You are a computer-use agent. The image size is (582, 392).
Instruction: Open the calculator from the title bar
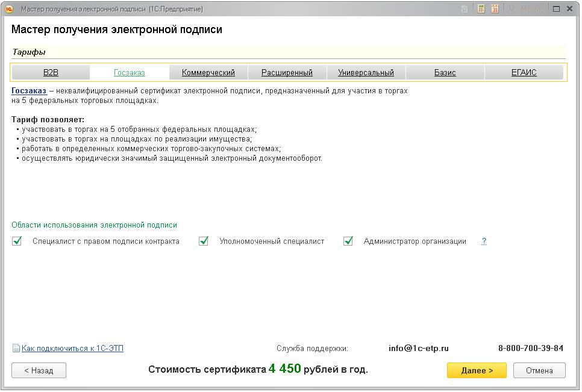click(481, 9)
